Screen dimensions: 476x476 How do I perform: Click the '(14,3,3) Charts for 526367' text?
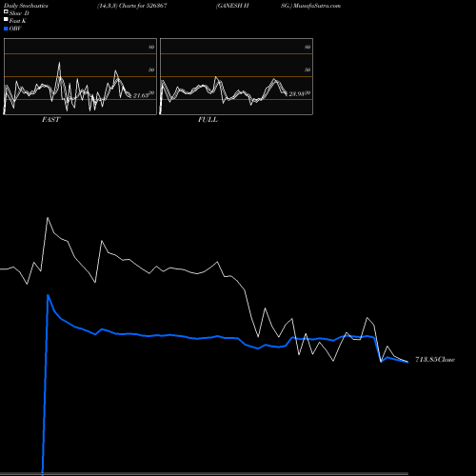pyautogui.click(x=132, y=6)
